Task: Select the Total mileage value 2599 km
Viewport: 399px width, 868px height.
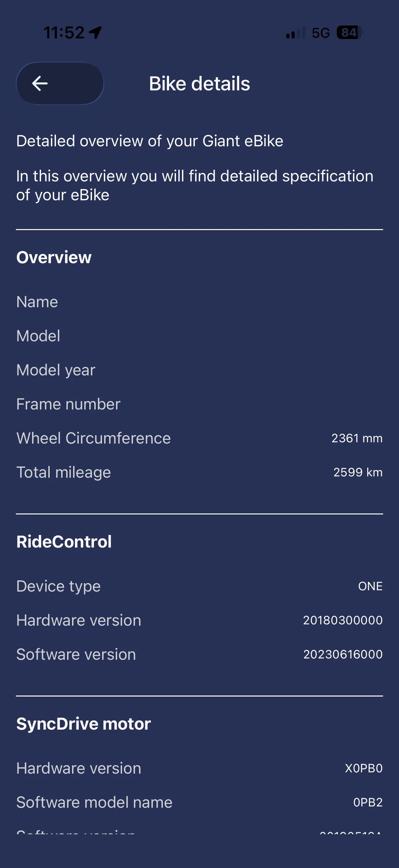Action: click(x=358, y=472)
